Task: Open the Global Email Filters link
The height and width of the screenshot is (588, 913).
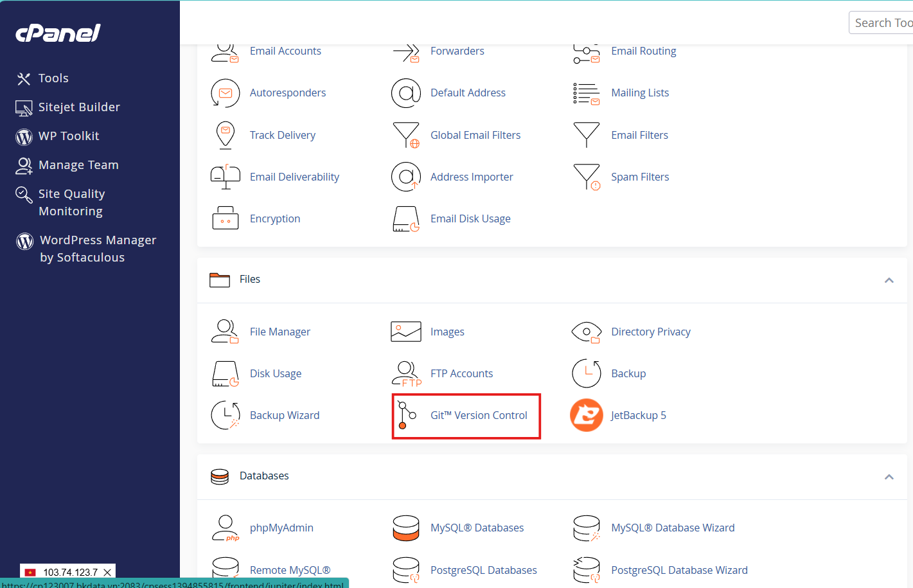Action: [475, 135]
